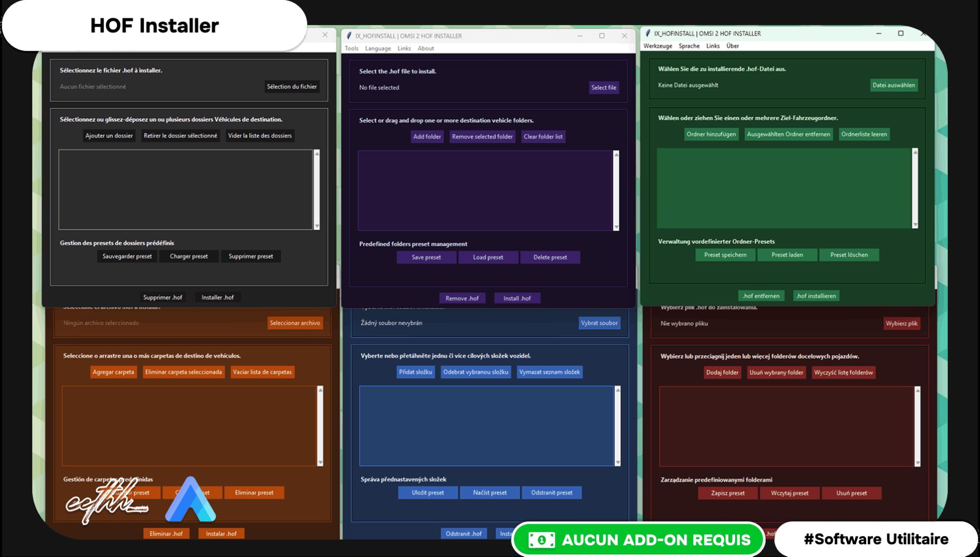
Task: Click Eliminar .hof button
Action: (x=166, y=534)
